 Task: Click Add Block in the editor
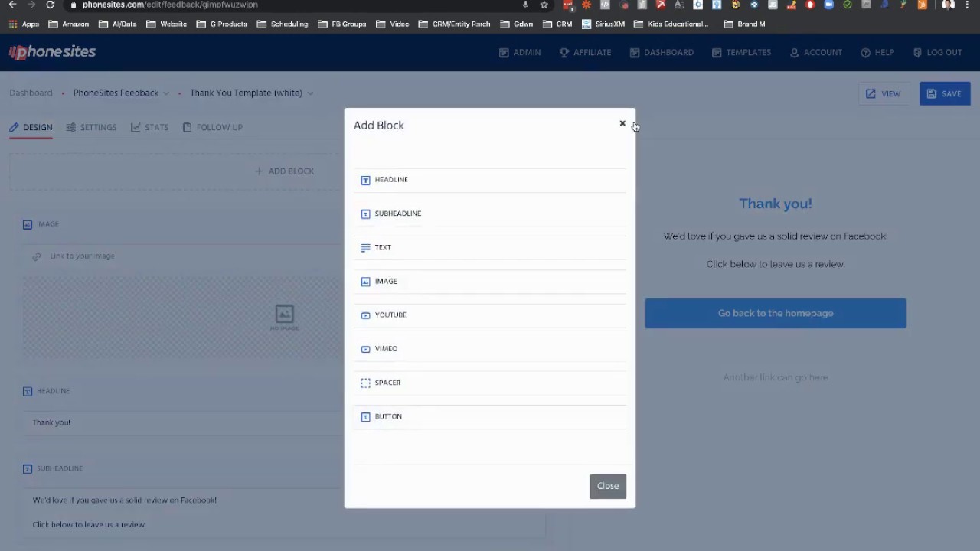point(284,171)
